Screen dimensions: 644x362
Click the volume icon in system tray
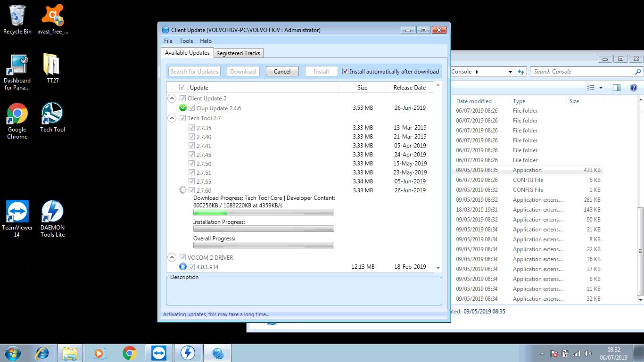tap(587, 354)
